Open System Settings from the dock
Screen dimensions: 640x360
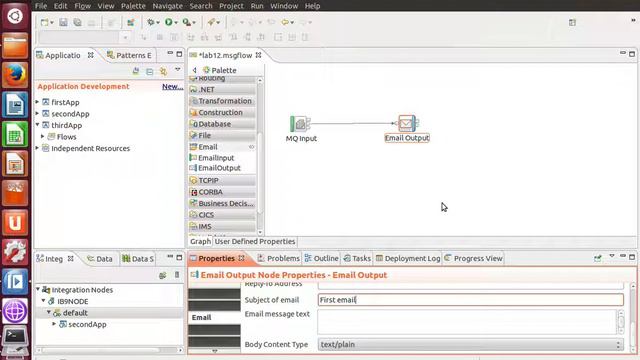pos(15,251)
